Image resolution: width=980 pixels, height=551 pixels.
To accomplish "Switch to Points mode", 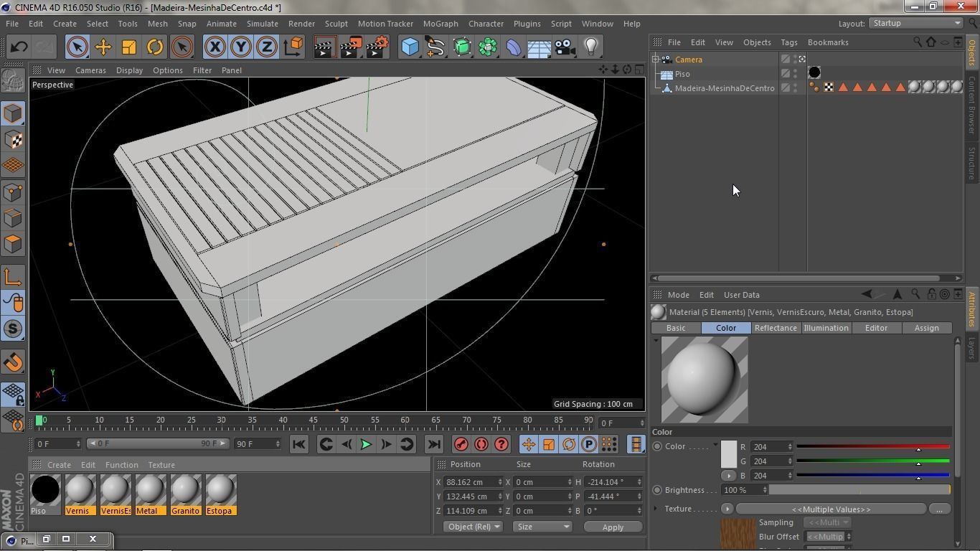I will (13, 192).
